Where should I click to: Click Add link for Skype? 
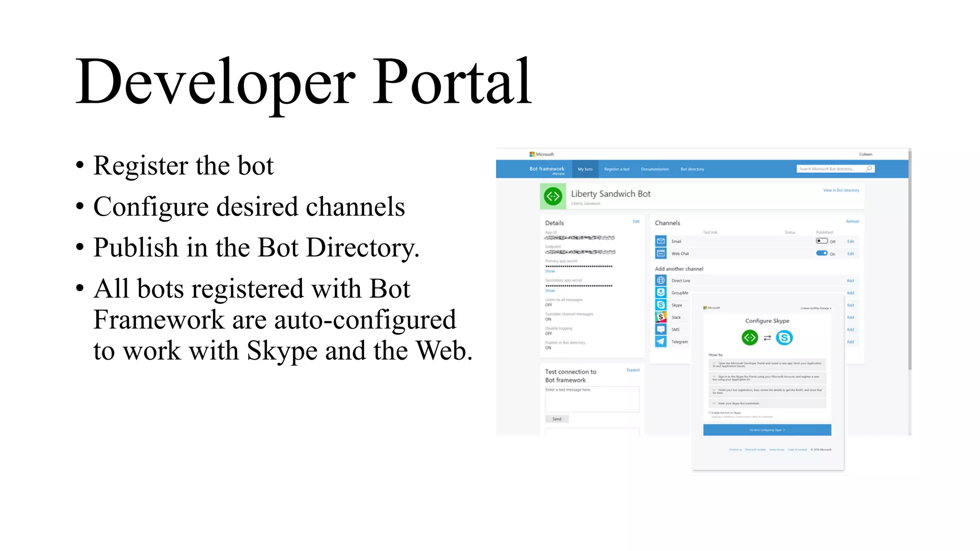coord(850,305)
